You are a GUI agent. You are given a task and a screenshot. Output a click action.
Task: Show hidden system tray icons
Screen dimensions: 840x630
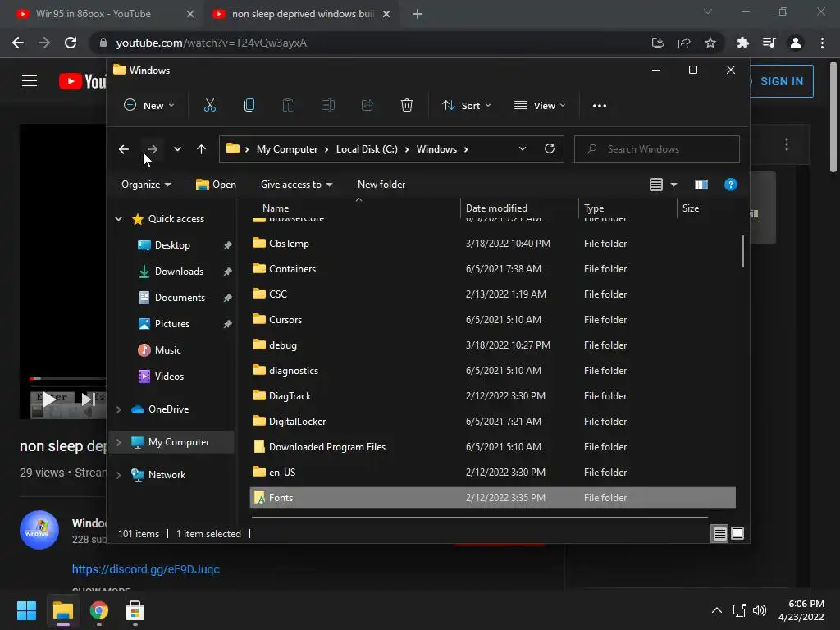click(717, 610)
